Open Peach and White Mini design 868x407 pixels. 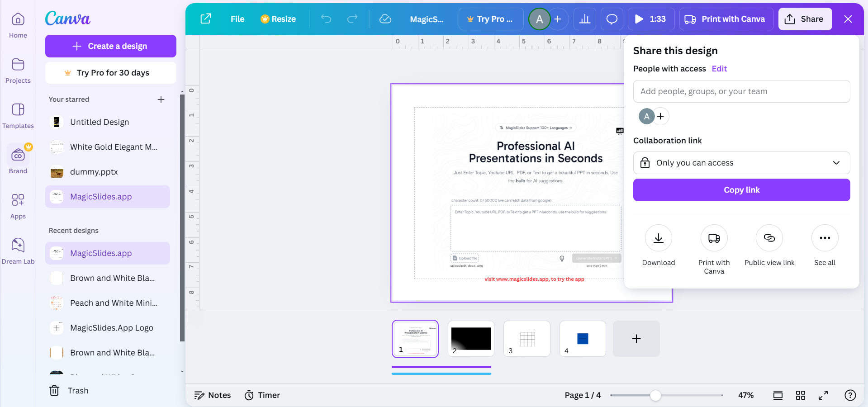108,303
